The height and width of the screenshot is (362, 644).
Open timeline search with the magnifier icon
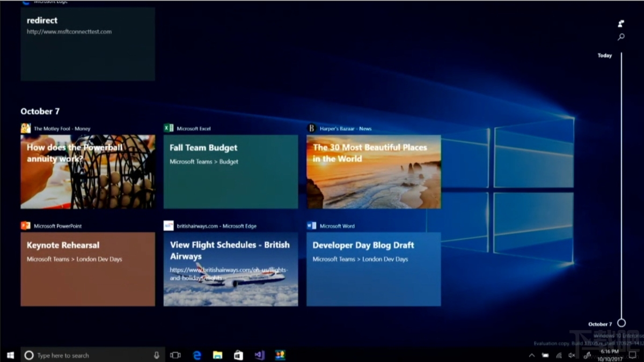click(621, 36)
